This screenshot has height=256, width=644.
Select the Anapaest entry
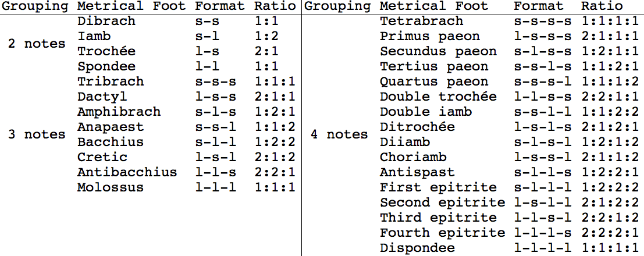click(x=111, y=127)
